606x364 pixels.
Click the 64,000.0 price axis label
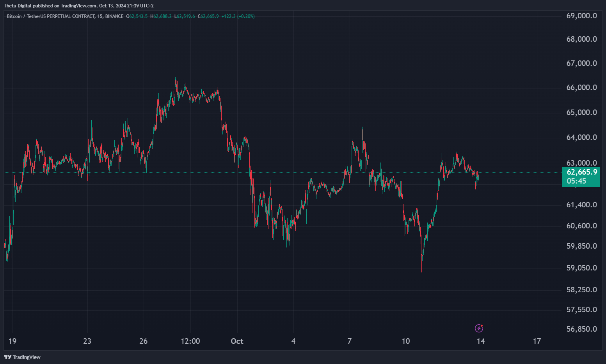[x=581, y=137]
